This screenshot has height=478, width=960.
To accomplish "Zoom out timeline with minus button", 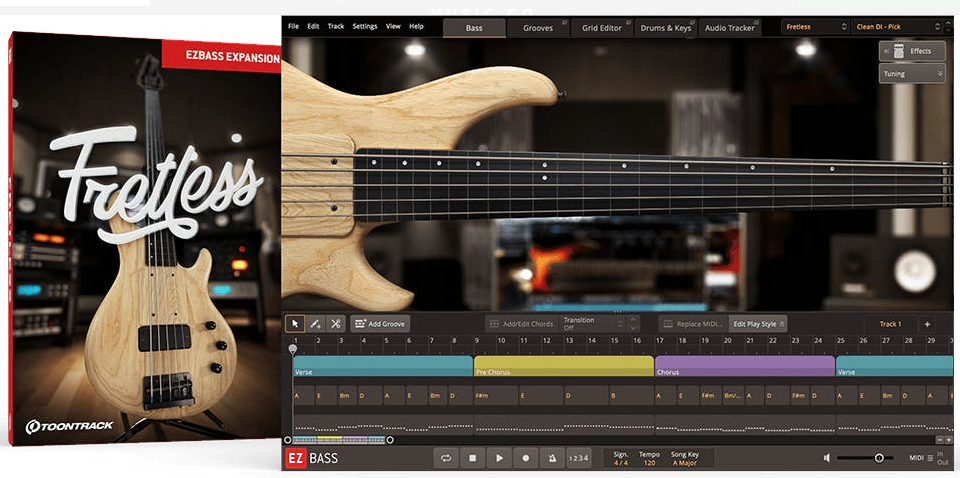I will [x=940, y=439].
